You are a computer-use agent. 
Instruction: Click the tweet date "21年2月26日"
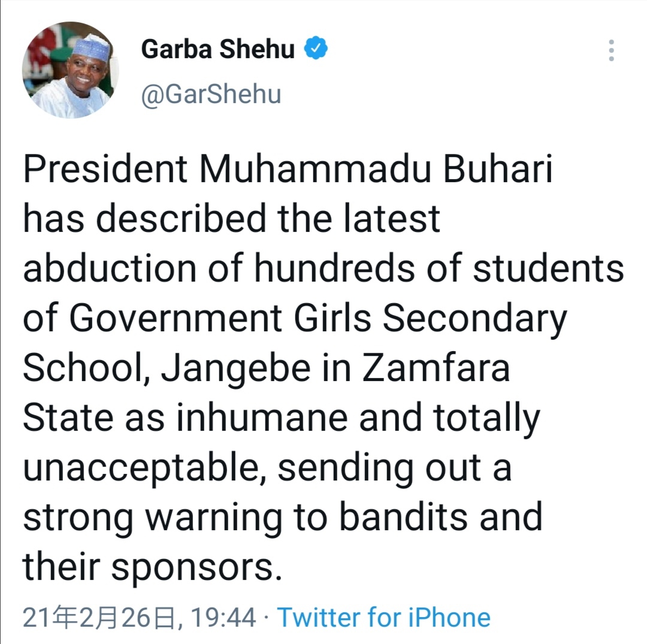(x=99, y=617)
